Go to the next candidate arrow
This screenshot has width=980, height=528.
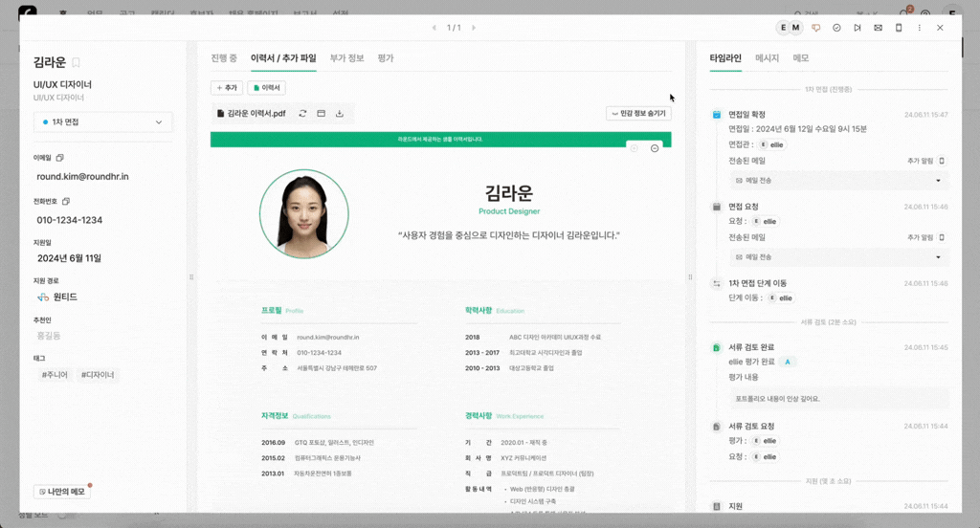[x=474, y=28]
